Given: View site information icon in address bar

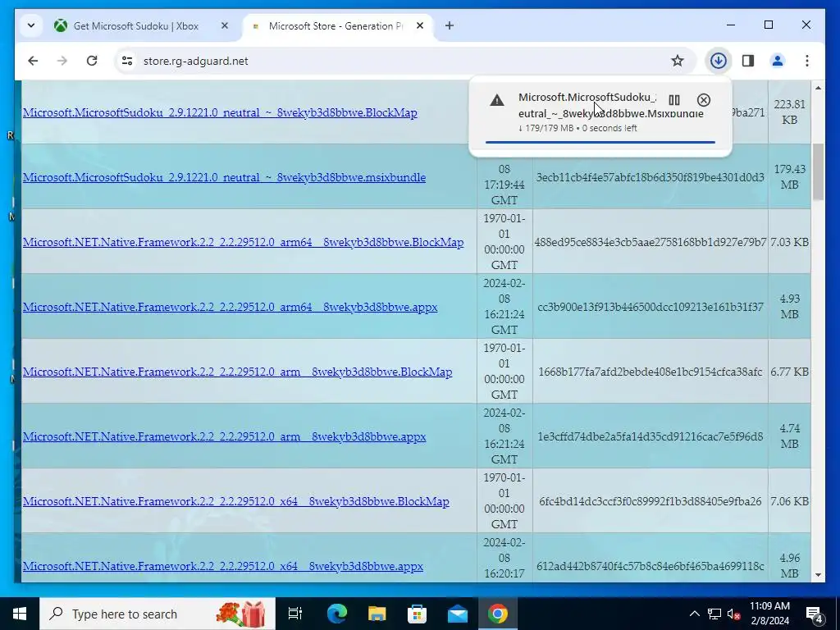Looking at the screenshot, I should tap(127, 61).
